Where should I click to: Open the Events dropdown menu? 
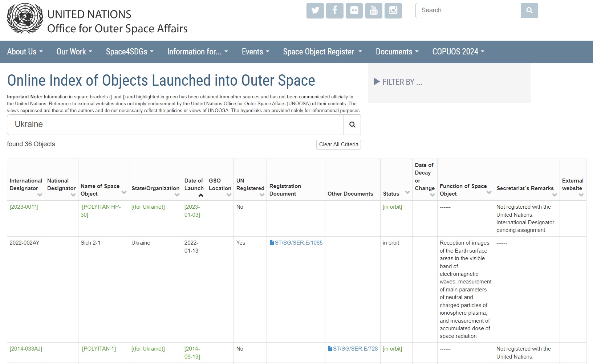click(256, 52)
